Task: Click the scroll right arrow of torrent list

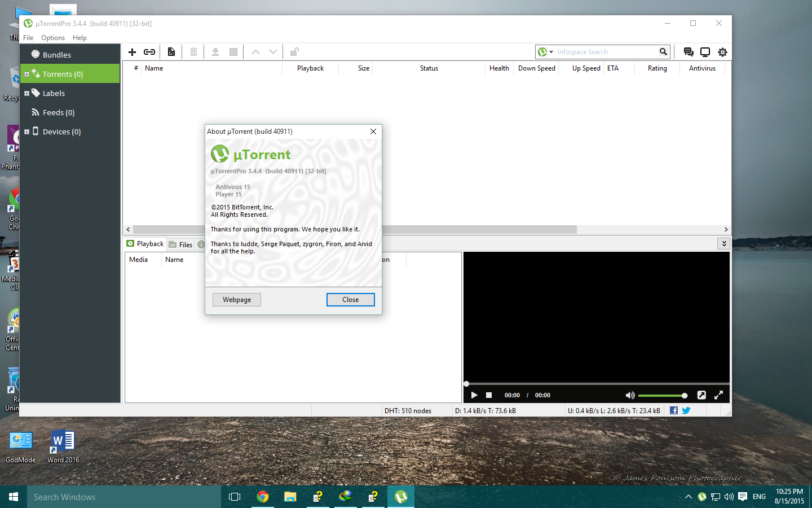Action: [726, 229]
